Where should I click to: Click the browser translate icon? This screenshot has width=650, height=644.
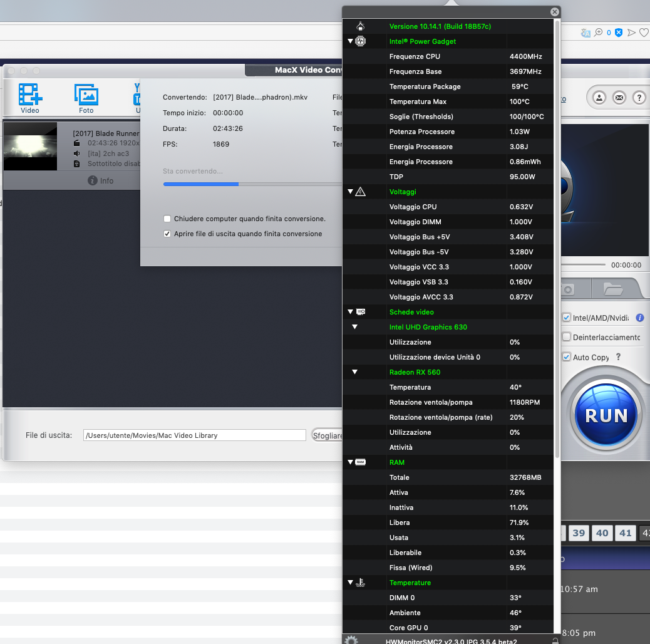coord(586,33)
